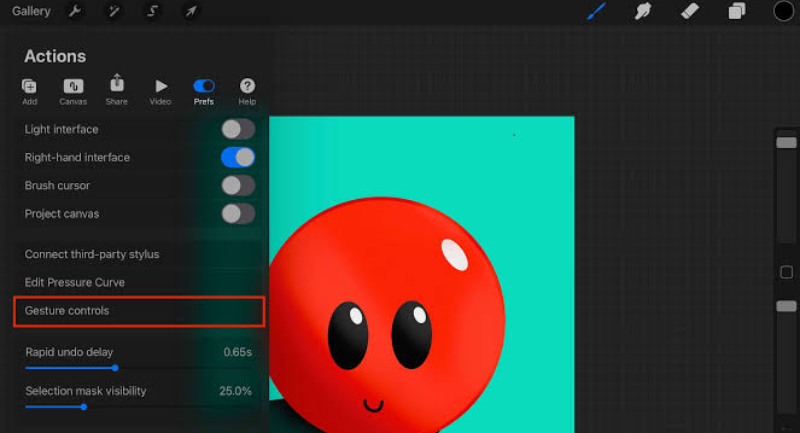The image size is (800, 433).
Task: Click the Rapid undo delay slider
Action: coord(115,368)
